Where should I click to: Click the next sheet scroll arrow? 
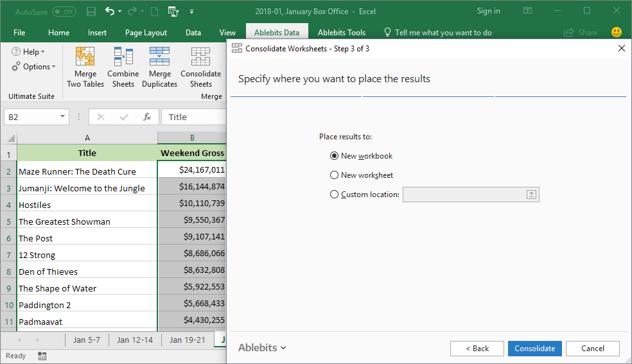37,340
